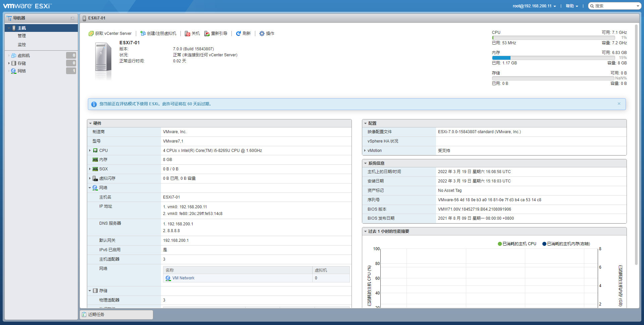Select 主机 in the navigator
Screen dimensions: 644x325
[41, 28]
